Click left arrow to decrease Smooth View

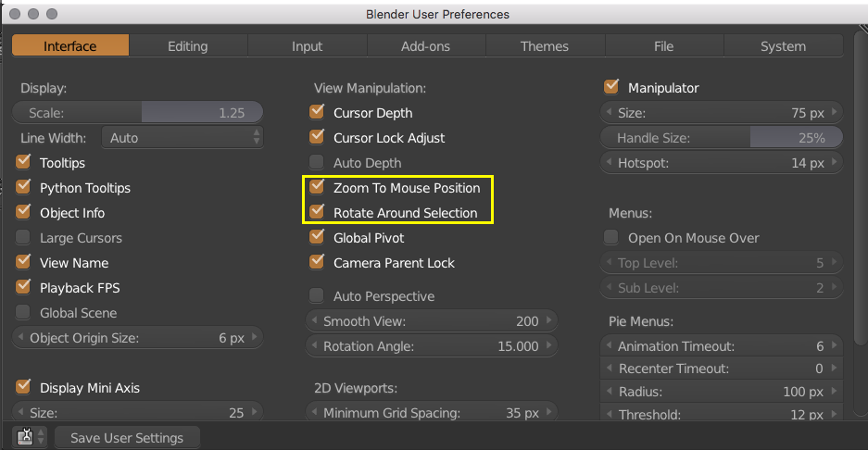(313, 321)
